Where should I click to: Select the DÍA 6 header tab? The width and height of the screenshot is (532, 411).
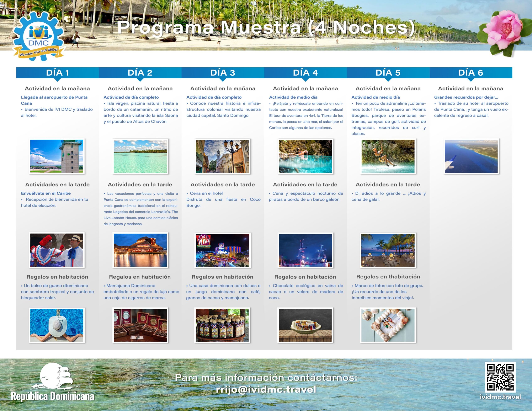point(471,73)
